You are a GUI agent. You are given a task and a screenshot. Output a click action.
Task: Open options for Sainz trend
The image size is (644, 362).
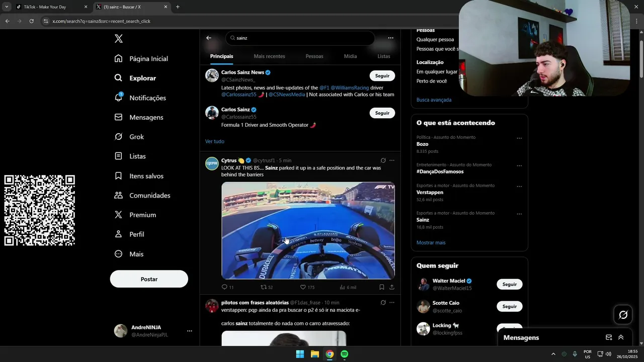point(519,214)
